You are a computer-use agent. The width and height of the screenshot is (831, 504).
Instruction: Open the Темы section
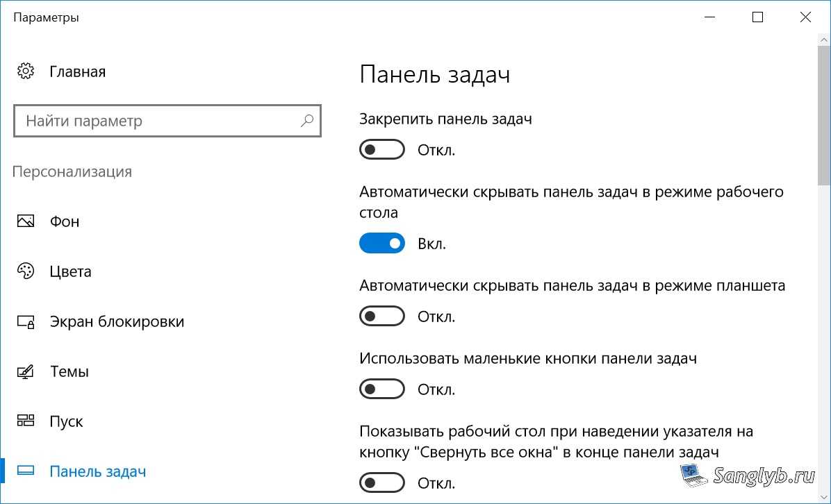(x=69, y=371)
